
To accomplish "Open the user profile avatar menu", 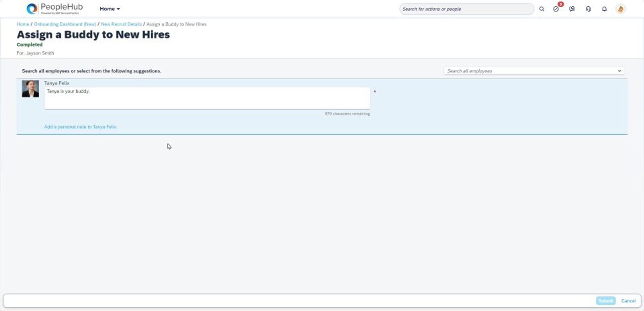I will click(621, 9).
